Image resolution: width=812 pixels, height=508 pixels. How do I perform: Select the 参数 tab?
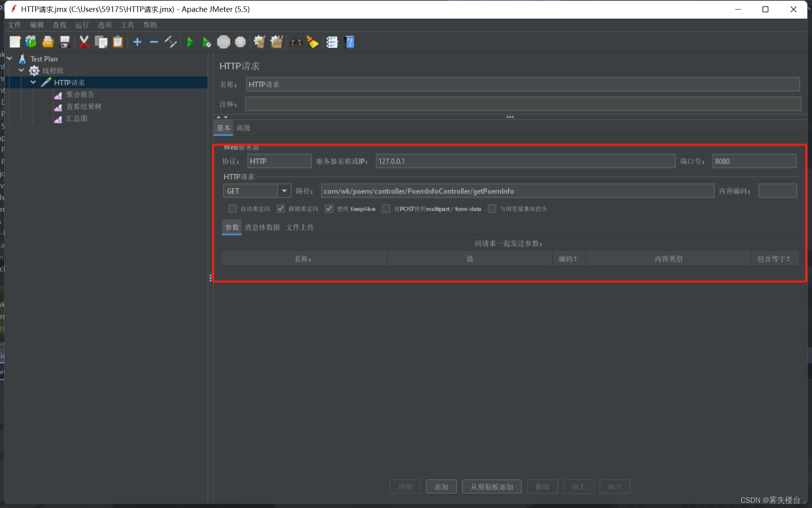tap(232, 227)
